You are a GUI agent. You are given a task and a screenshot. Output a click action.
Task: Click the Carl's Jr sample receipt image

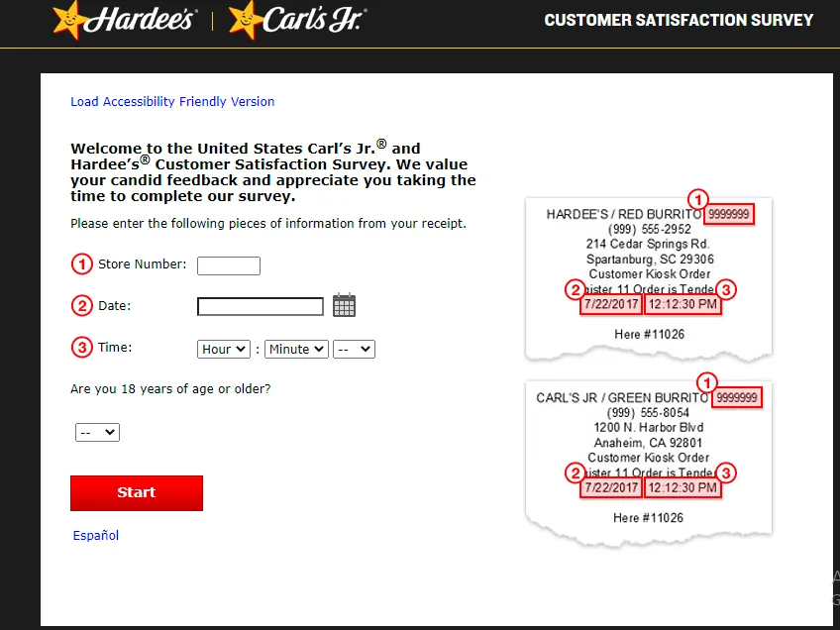point(648,461)
